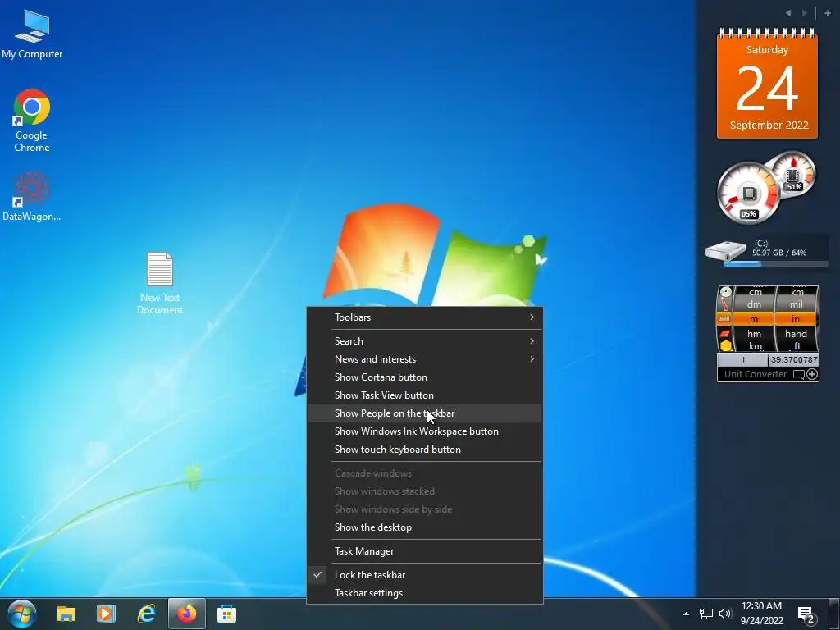
Task: Choose 'hand' in the target unit list
Action: pos(796,333)
